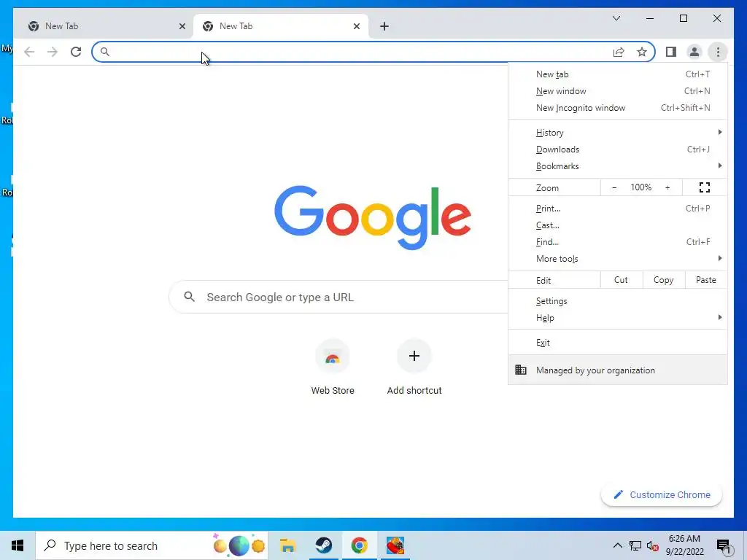Open the side panel icon
This screenshot has height=560, width=747.
tap(671, 52)
